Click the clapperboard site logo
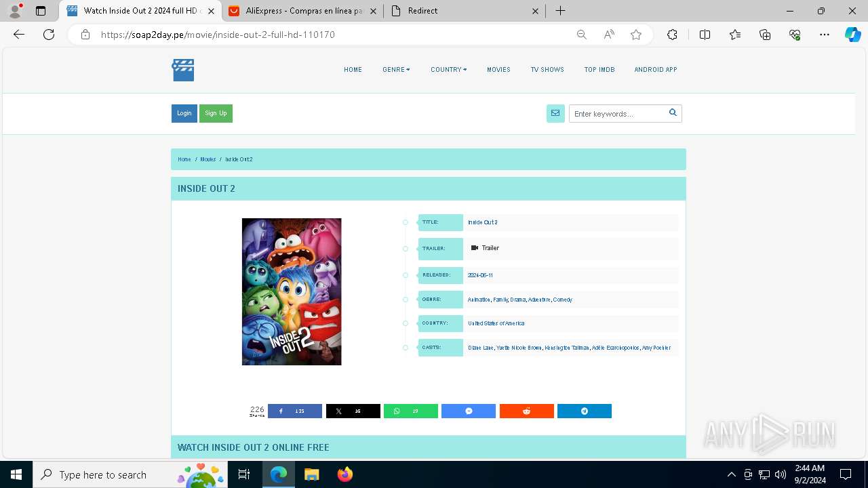 (x=182, y=70)
